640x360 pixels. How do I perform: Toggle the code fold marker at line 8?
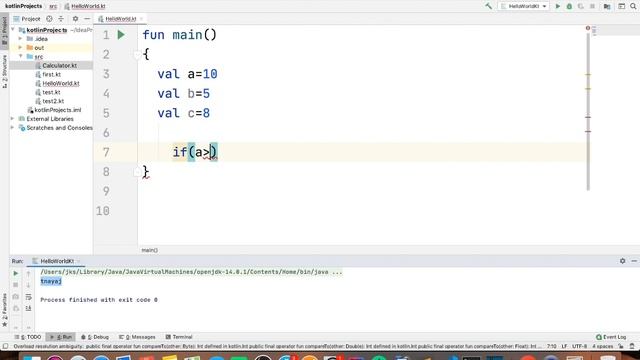click(x=137, y=172)
